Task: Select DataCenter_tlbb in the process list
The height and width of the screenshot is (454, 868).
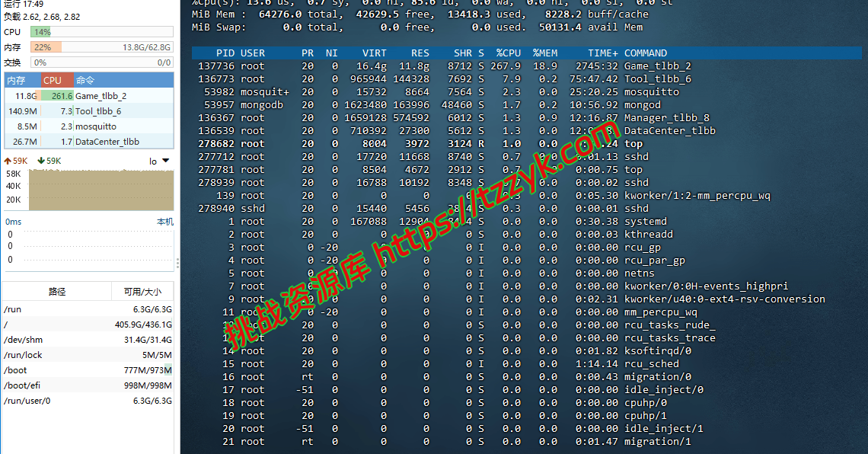Action: [107, 142]
